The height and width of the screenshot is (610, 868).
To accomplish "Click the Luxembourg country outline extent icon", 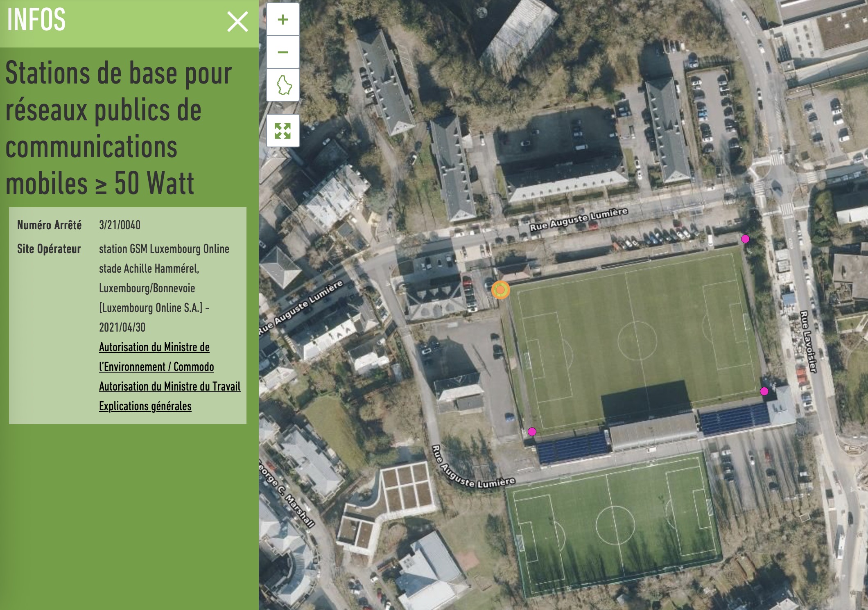I will pyautogui.click(x=283, y=85).
